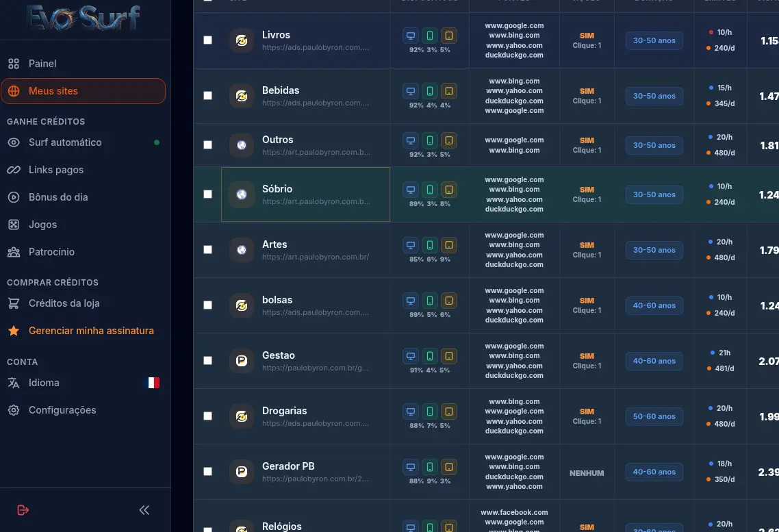The height and width of the screenshot is (532, 779).
Task: Open the Idioma language selector flag
Action: point(153,383)
